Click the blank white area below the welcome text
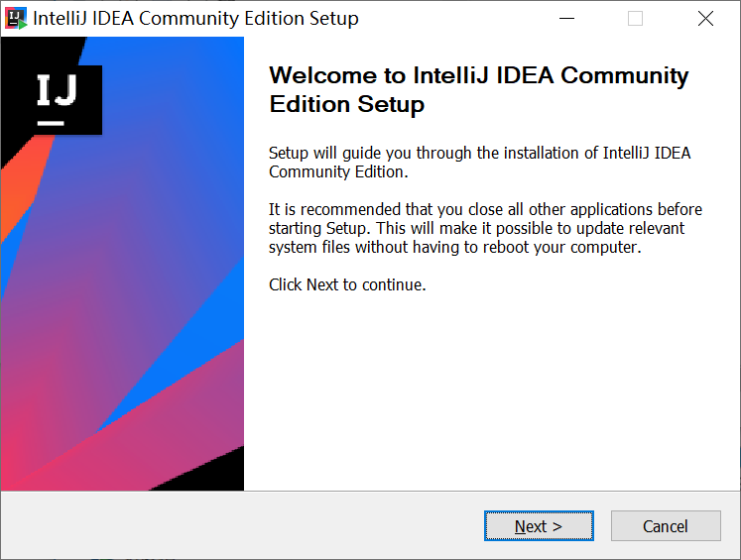 pos(486,396)
